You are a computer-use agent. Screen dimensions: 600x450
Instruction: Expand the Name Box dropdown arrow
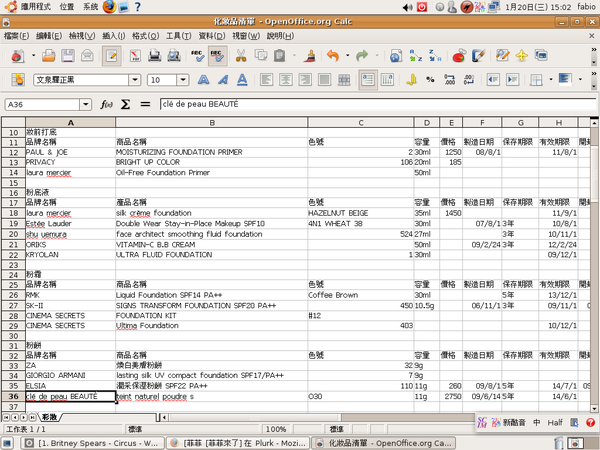point(86,104)
